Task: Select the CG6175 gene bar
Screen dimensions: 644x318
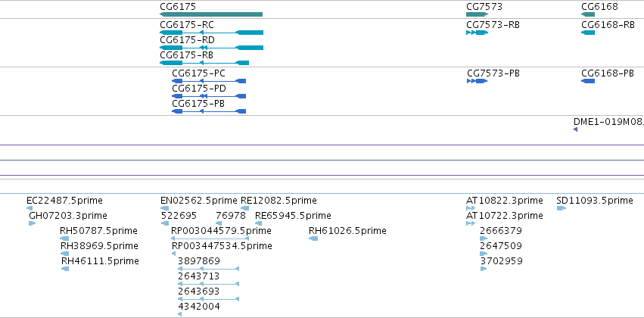Action: coord(211,14)
